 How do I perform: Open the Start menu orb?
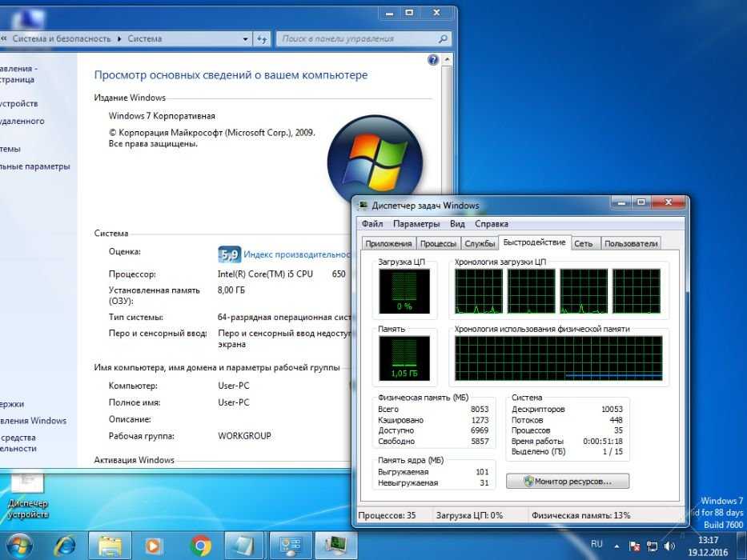tap(19, 546)
